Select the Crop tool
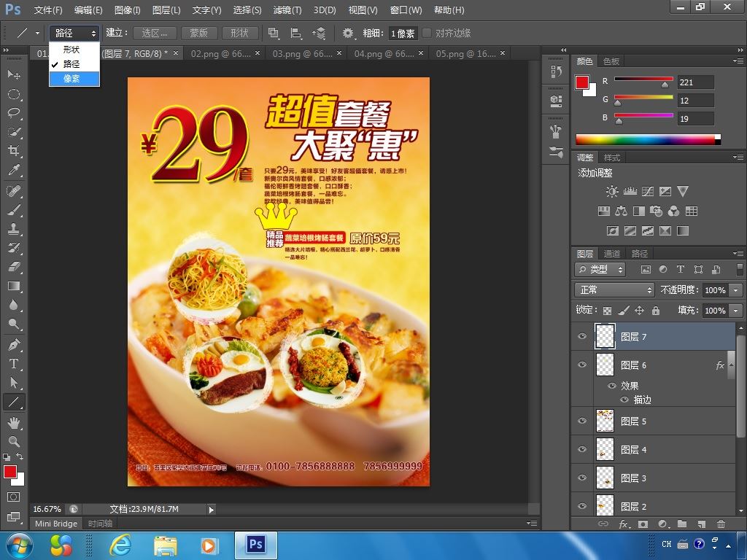The image size is (747, 560). tap(14, 151)
